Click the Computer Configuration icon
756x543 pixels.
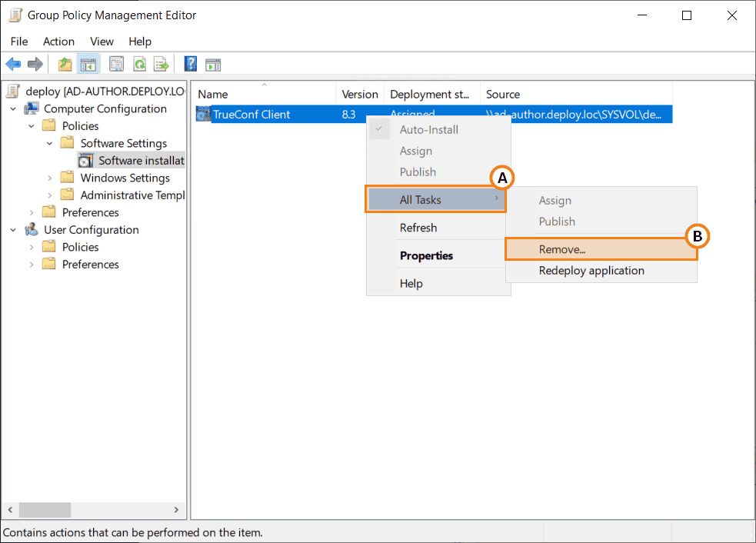point(32,108)
